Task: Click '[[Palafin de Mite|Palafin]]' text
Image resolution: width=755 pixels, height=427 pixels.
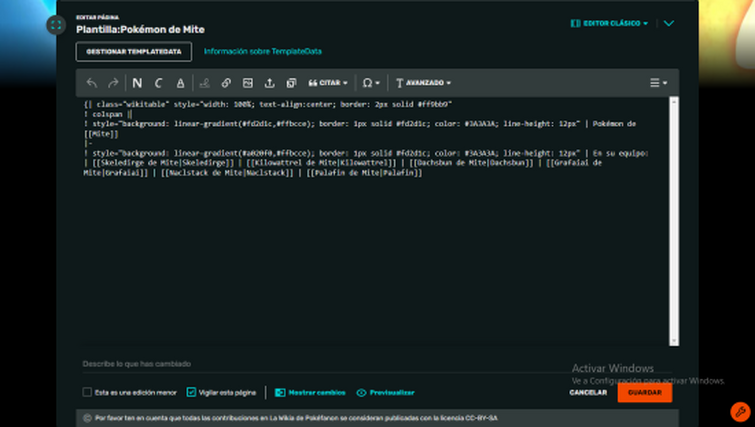Action: [364, 173]
